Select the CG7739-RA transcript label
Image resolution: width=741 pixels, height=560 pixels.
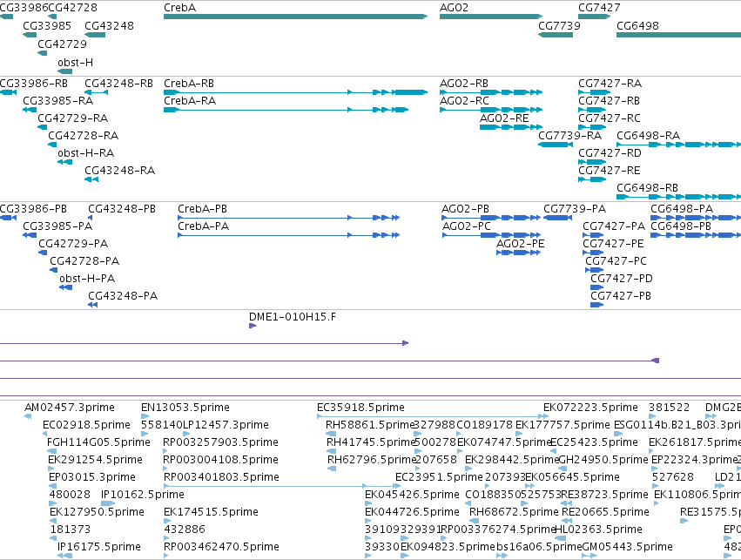coord(570,136)
